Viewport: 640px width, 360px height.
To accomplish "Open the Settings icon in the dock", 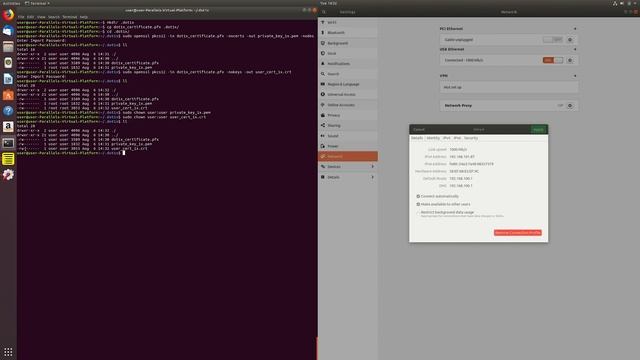I will 8,175.
